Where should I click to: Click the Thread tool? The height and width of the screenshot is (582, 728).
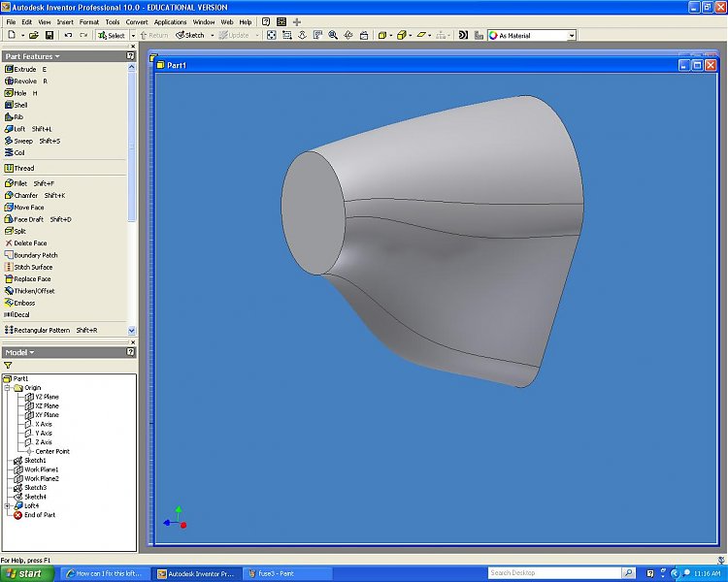point(23,168)
